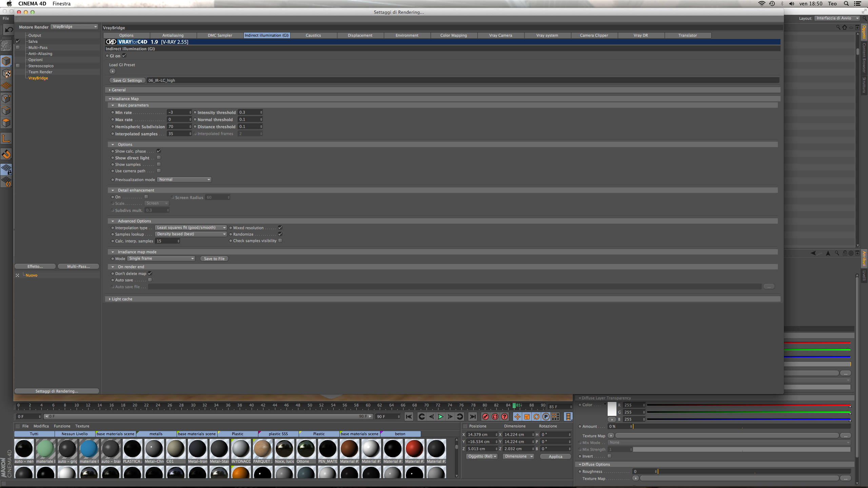Click the red autokeying icon

pos(495,416)
